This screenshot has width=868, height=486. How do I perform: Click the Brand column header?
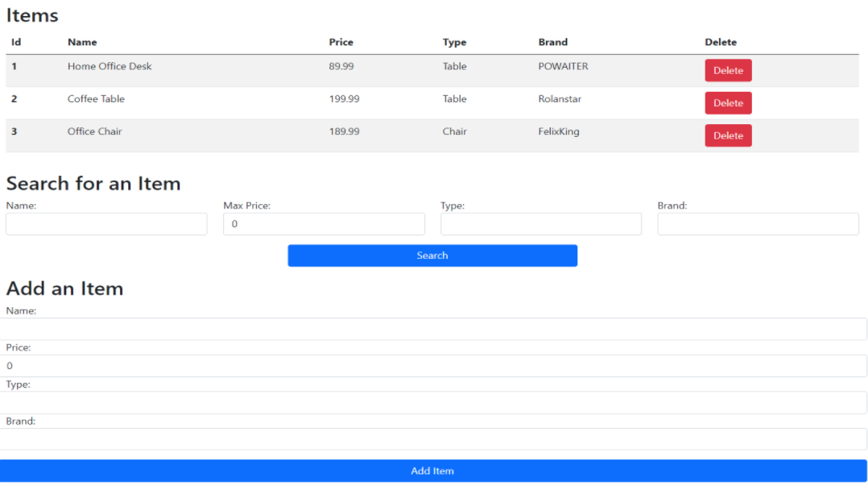(554, 42)
